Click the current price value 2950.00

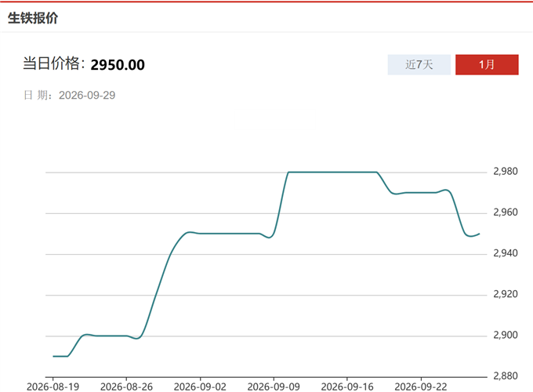tap(118, 64)
